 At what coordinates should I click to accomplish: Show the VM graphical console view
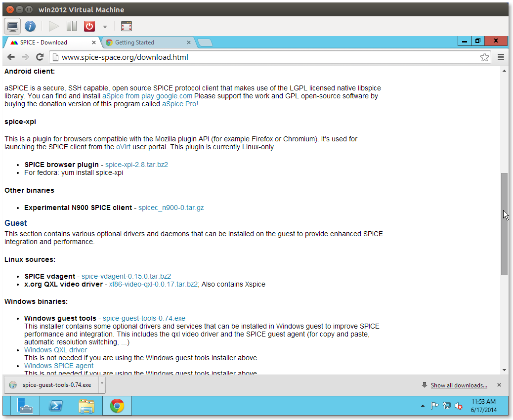pyautogui.click(x=13, y=27)
